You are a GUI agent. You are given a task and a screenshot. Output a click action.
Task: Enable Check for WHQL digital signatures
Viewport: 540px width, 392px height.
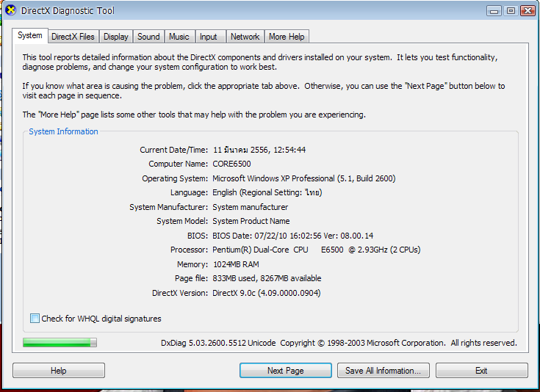(x=35, y=319)
